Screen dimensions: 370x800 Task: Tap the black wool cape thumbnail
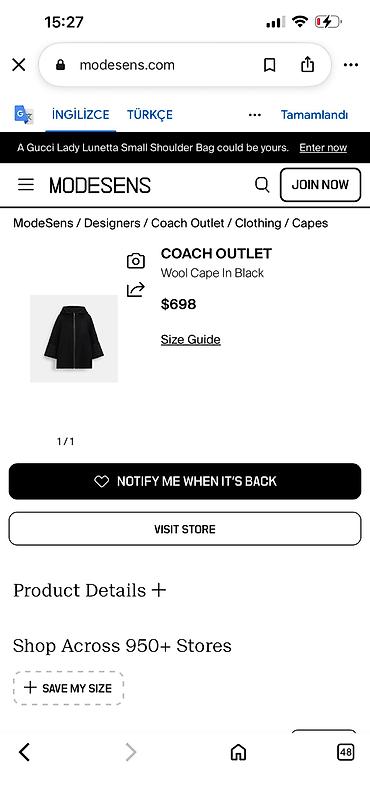tap(74, 338)
